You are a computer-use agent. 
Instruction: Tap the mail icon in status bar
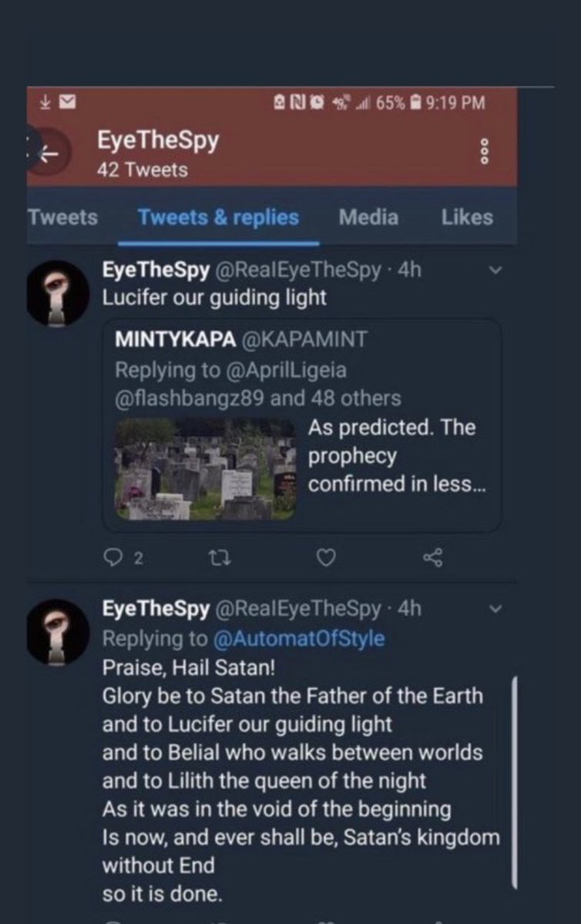(67, 102)
